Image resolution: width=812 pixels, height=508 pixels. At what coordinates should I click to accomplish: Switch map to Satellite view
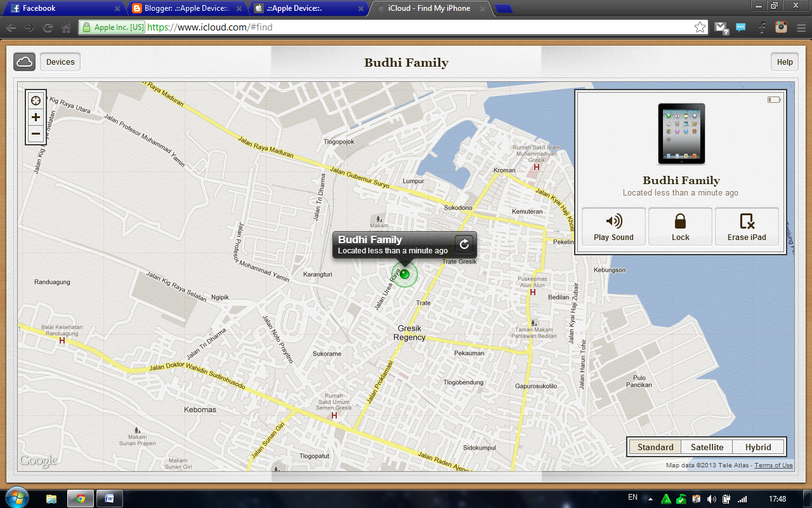(x=707, y=447)
